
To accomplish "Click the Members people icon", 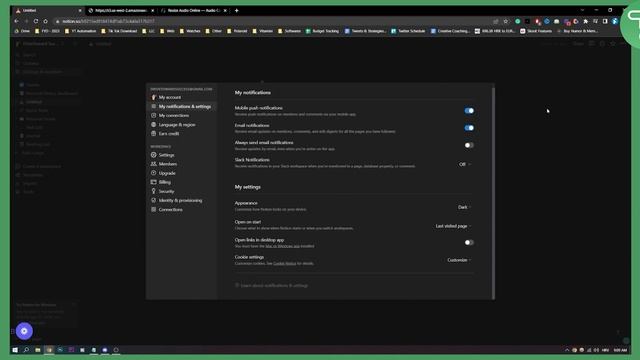I will [153, 164].
